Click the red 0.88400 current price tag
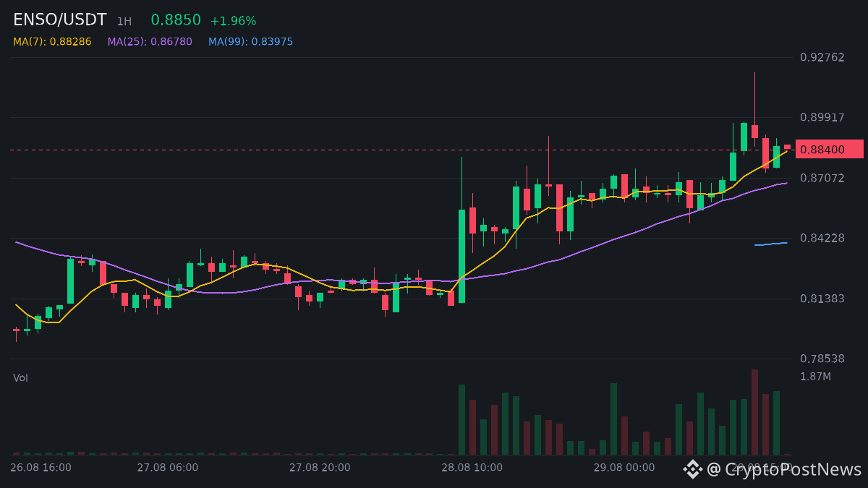 point(829,149)
